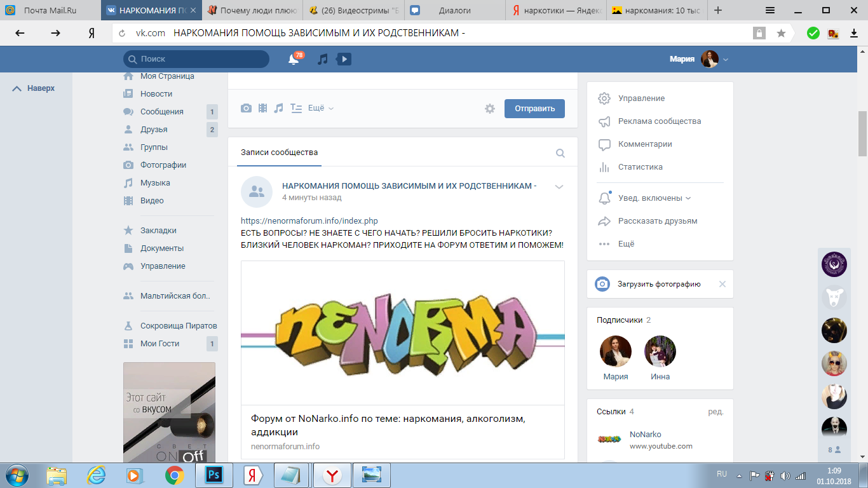The height and width of the screenshot is (488, 868).
Task: Switch to the Диалоги browser tab
Action: click(454, 10)
